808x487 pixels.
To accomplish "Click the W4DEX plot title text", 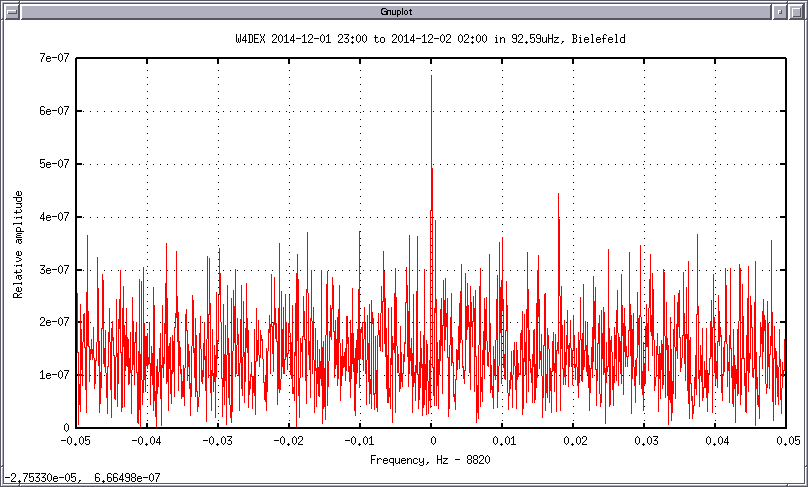I will pyautogui.click(x=431, y=38).
